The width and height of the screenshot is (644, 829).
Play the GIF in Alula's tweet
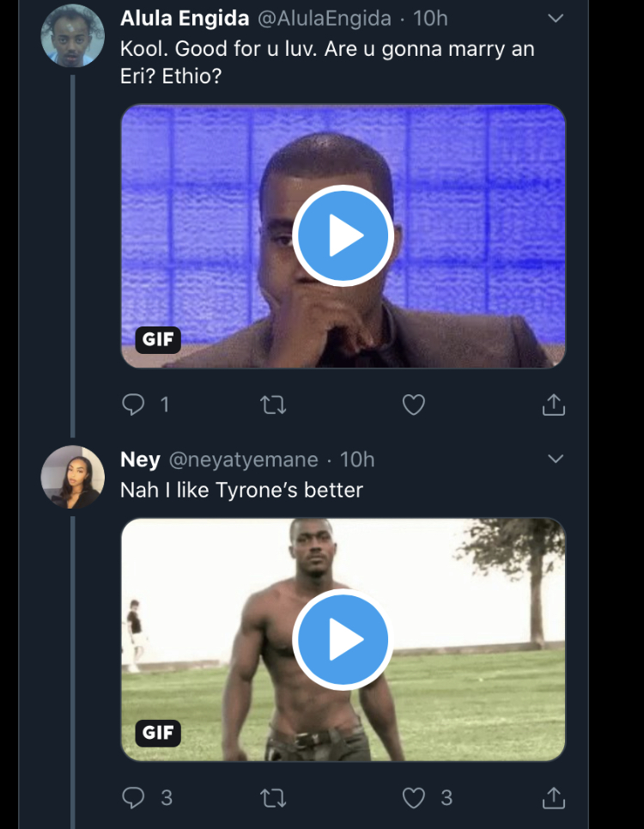click(x=343, y=235)
